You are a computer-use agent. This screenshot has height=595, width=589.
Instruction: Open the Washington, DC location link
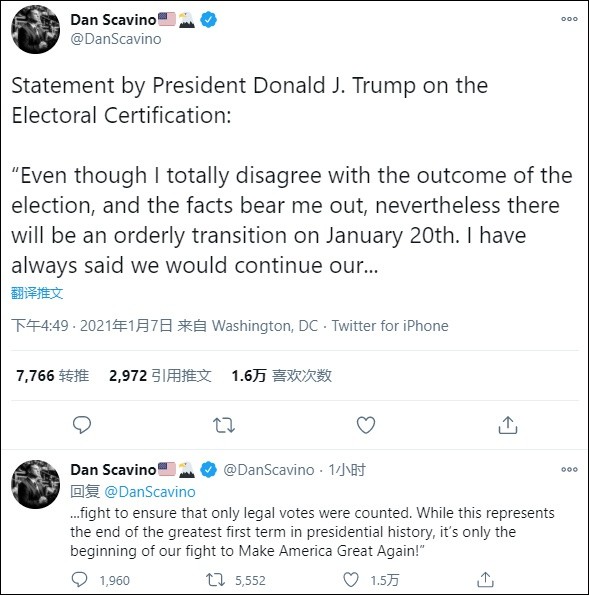265,326
